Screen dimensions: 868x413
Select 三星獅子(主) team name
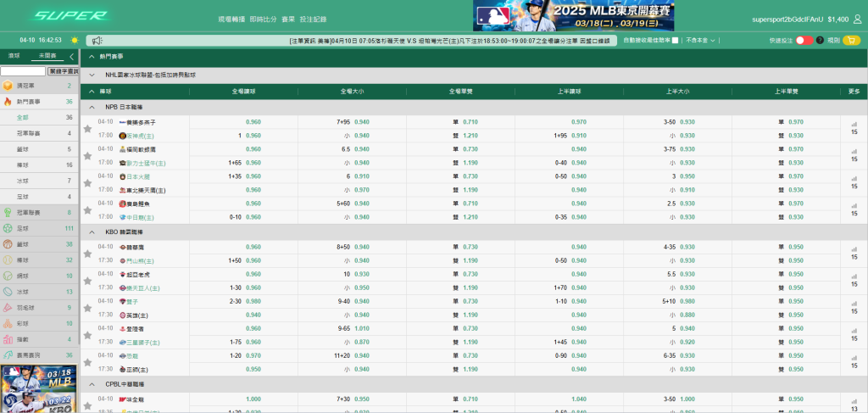tap(142, 343)
